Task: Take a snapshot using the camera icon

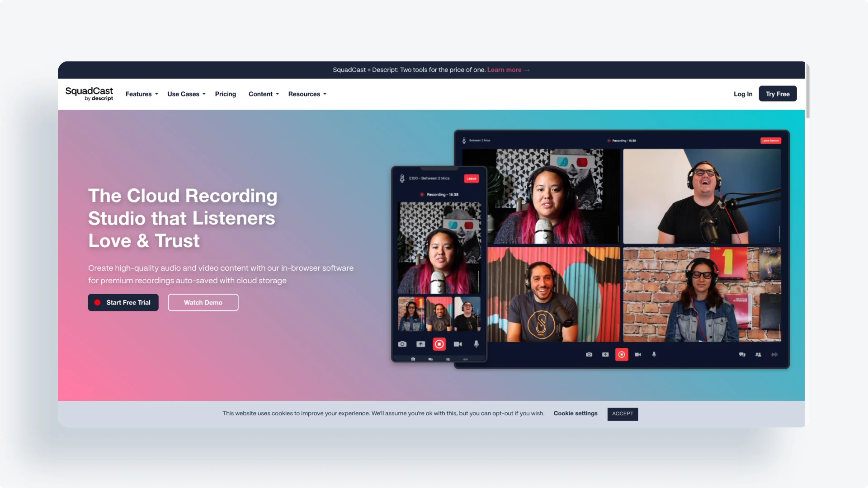Action: point(589,354)
